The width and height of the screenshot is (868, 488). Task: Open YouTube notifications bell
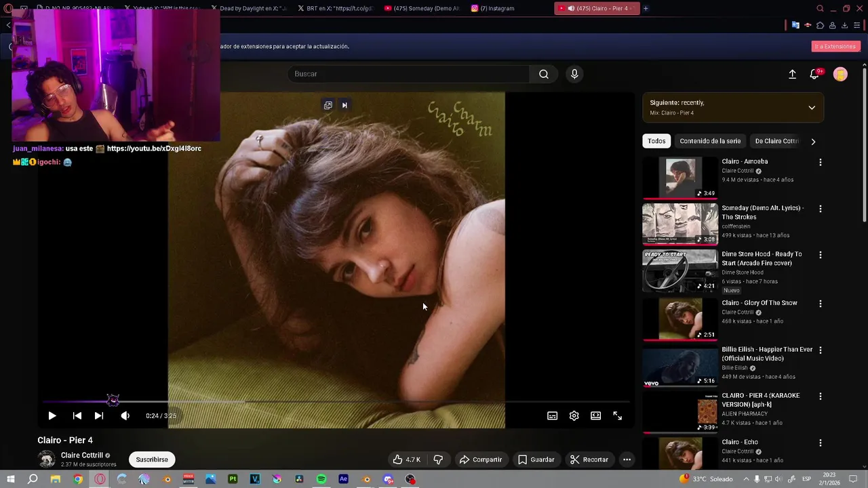pos(814,74)
